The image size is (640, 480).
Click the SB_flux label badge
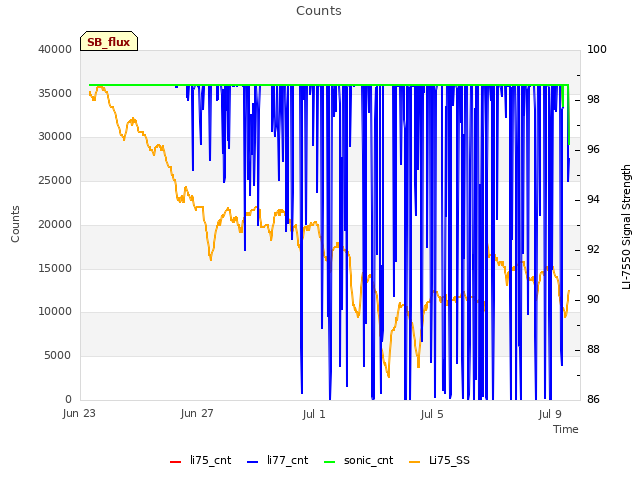click(109, 41)
